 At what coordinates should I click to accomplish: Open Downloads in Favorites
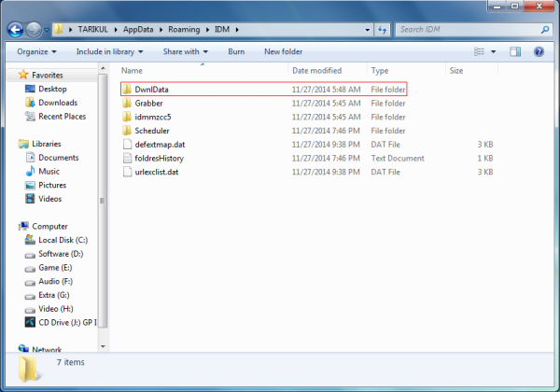pyautogui.click(x=58, y=103)
